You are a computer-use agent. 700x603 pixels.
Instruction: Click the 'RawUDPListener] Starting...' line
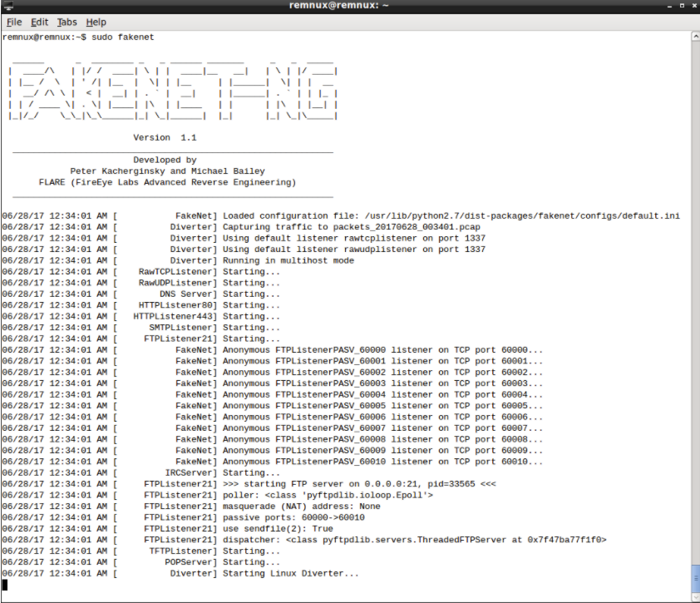(141, 283)
